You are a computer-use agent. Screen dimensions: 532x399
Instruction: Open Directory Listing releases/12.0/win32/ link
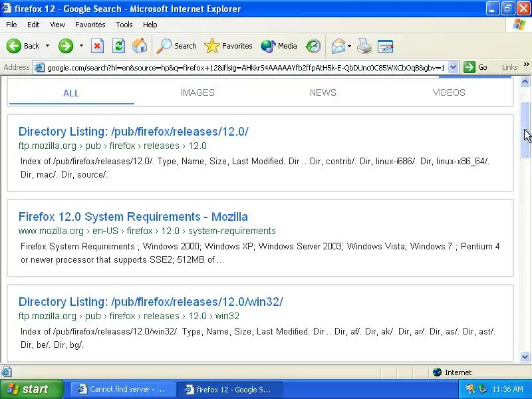pyautogui.click(x=151, y=302)
